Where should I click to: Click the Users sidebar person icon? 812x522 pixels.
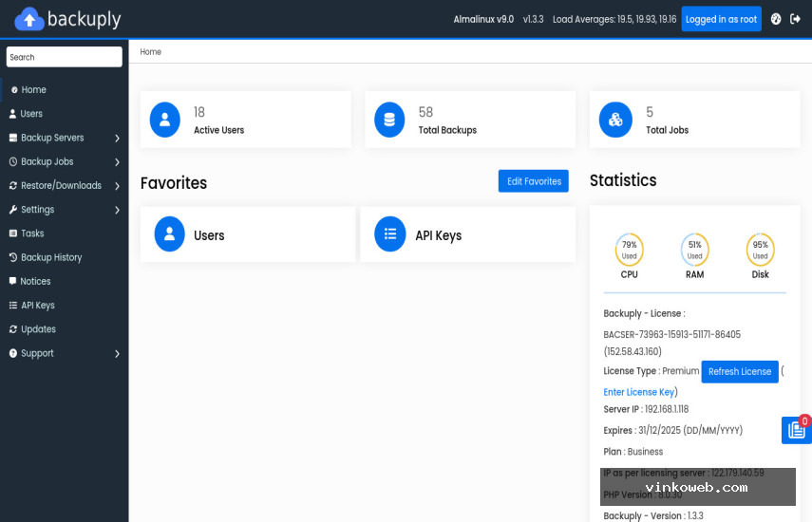13,114
